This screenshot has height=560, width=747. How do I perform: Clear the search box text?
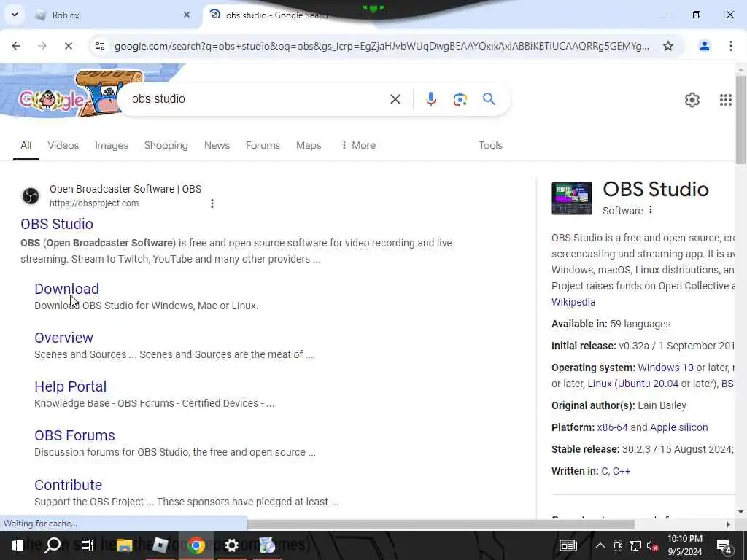point(395,99)
